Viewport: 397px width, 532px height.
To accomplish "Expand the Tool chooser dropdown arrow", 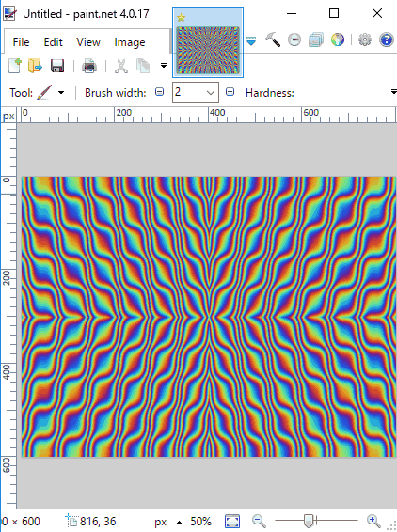I will tap(61, 93).
